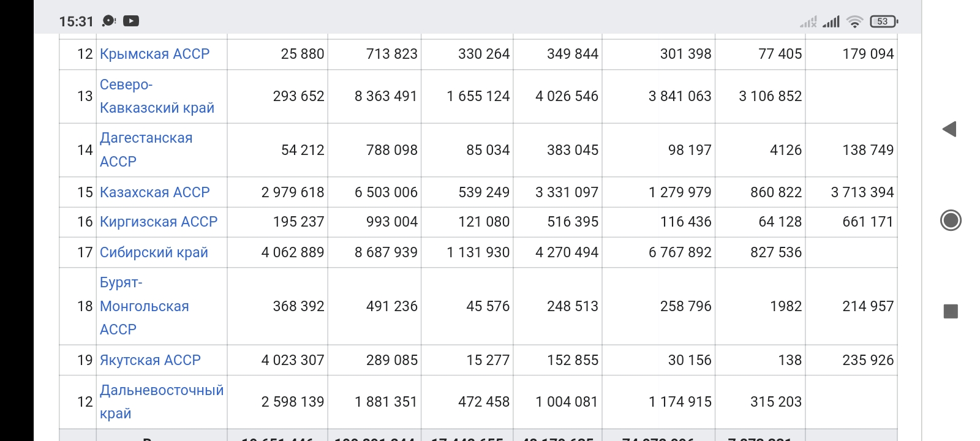Tap the 15:31 clock in status bar

[76, 21]
